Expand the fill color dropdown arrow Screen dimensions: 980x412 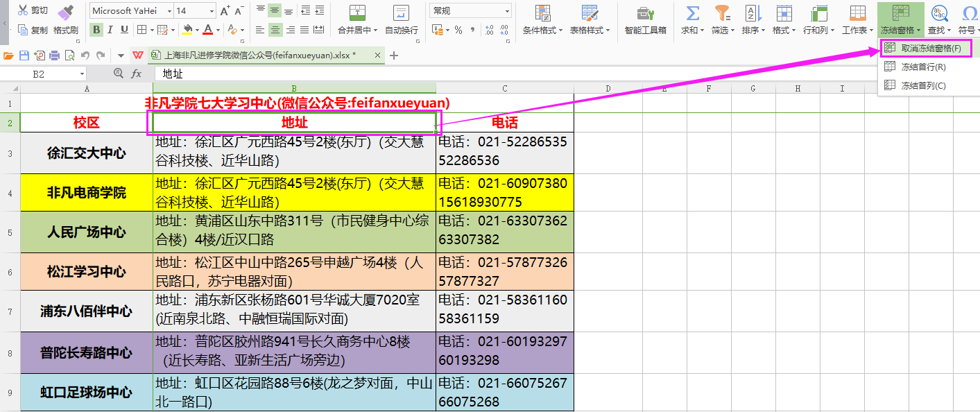click(198, 30)
